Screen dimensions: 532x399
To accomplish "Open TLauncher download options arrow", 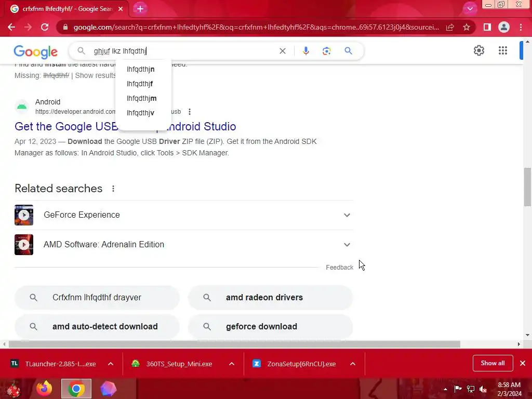I will 111,364.
